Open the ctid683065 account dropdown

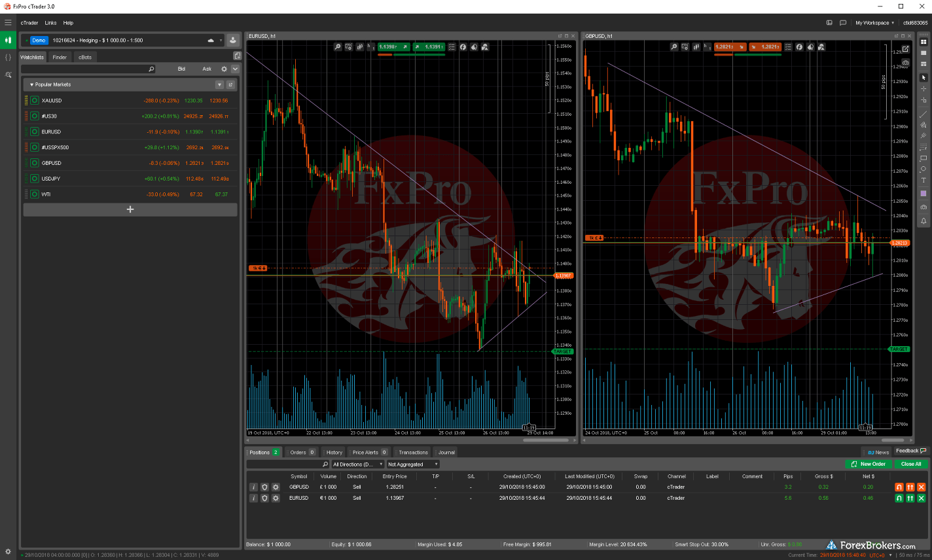pos(916,22)
